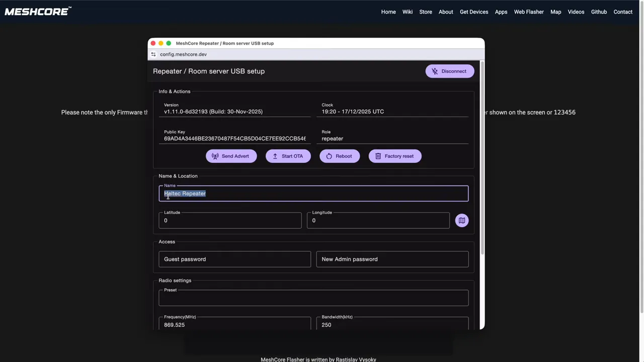644x362 pixels.
Task: Click the New Admin password field
Action: pyautogui.click(x=392, y=259)
